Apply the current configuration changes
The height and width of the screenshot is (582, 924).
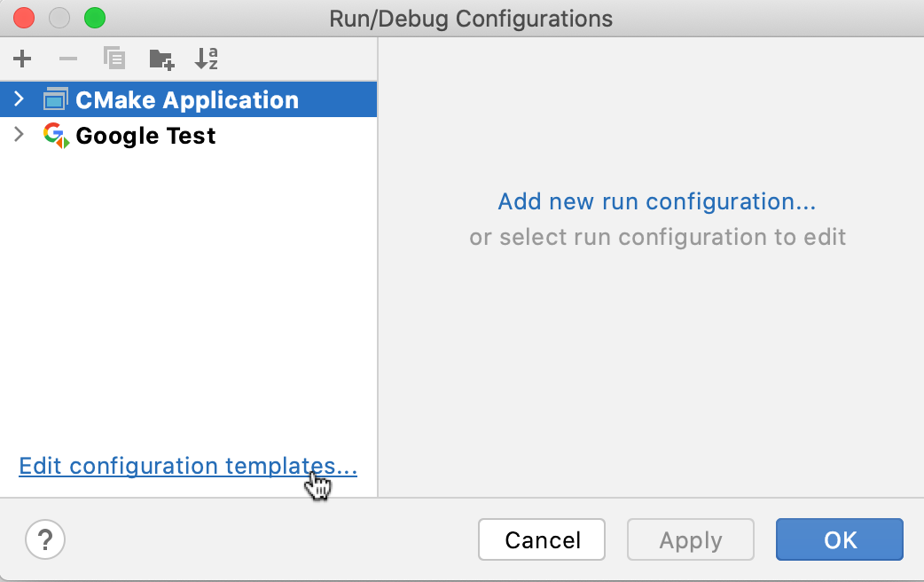pyautogui.click(x=690, y=539)
